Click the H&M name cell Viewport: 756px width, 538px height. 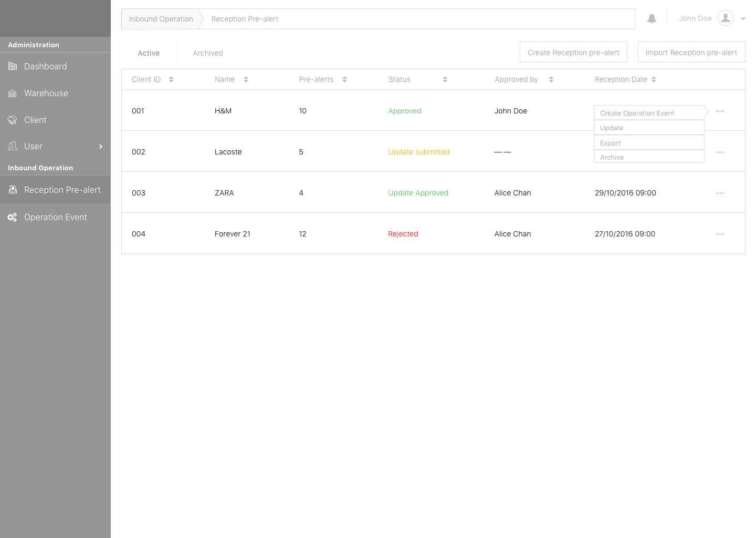tap(223, 111)
